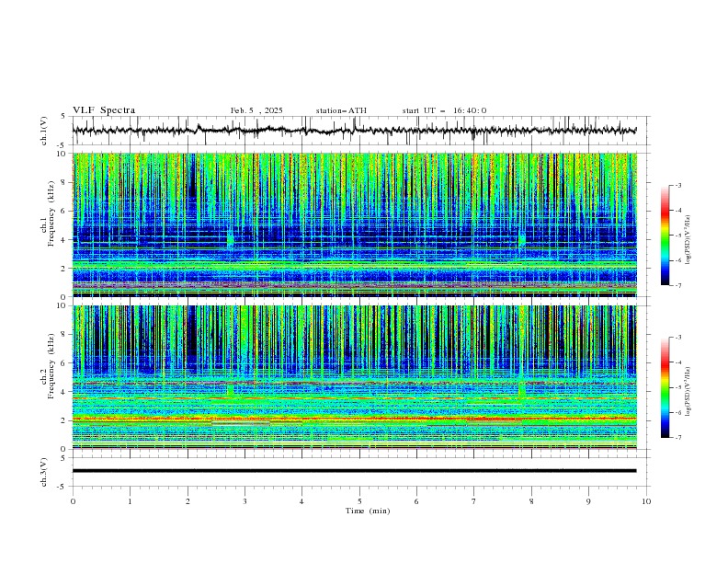Click the "7" tick label on the time axis

[474, 501]
